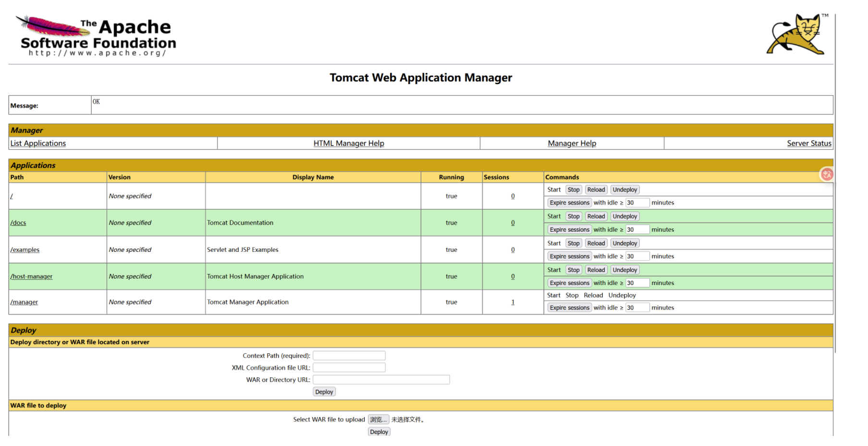
Task: Click the Display Name column header
Action: [x=313, y=177]
